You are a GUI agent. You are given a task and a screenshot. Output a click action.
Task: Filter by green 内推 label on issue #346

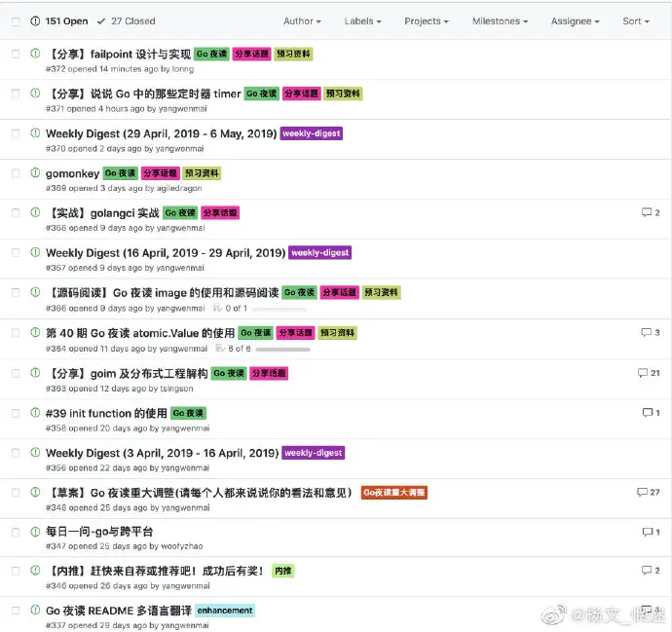tap(282, 571)
